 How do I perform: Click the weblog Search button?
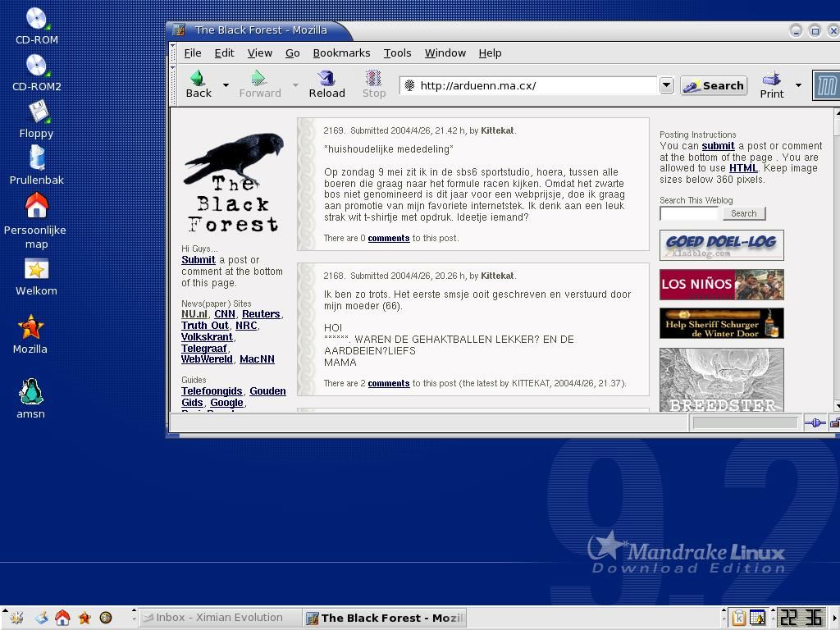tap(743, 213)
